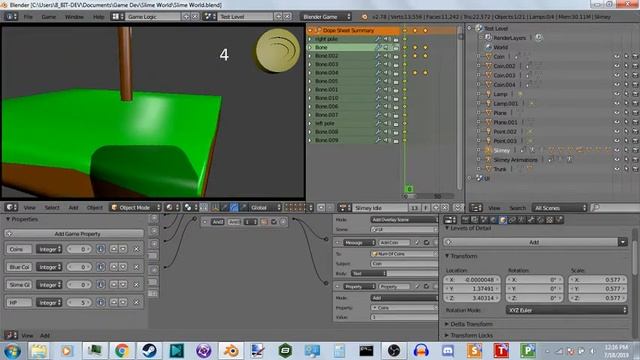The image size is (640, 360).
Task: Open the Window menu
Action: pyautogui.click(x=74, y=17)
